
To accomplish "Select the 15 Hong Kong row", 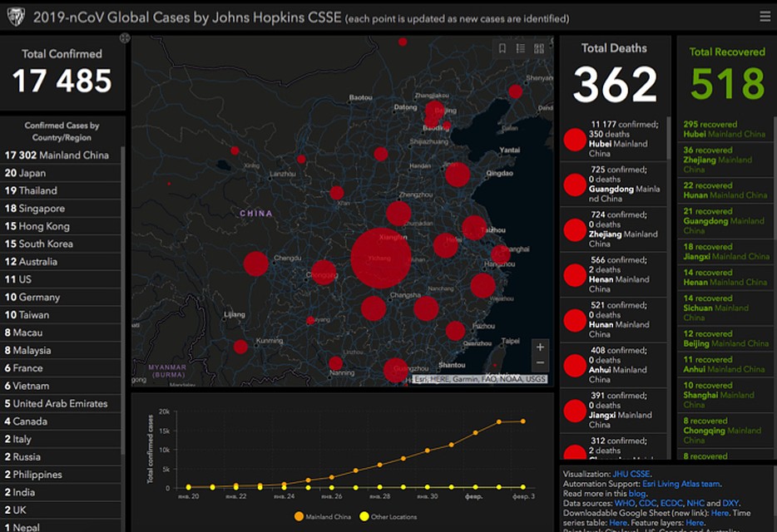I will click(x=61, y=226).
